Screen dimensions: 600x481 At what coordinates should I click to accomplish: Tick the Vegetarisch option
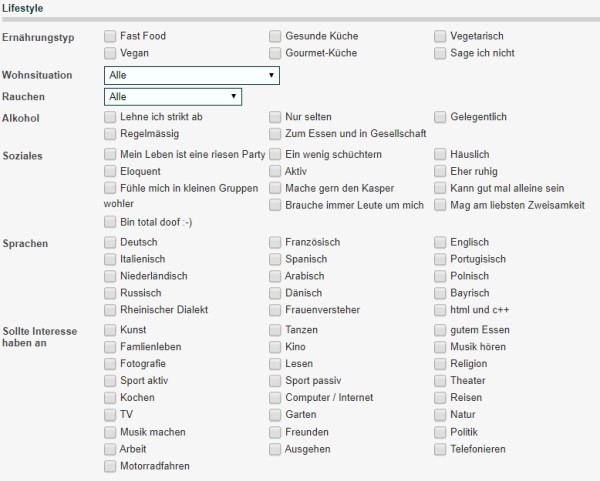(440, 36)
